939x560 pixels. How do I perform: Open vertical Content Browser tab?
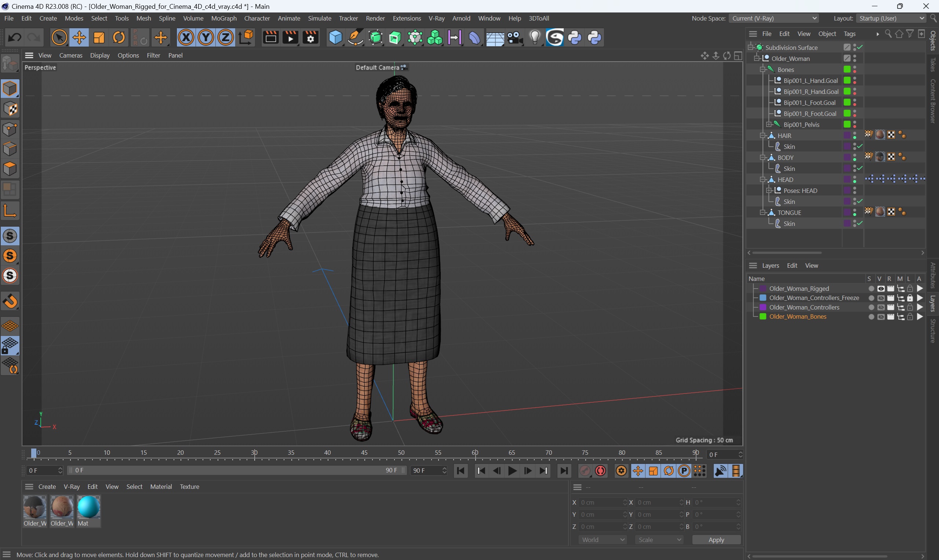933,101
